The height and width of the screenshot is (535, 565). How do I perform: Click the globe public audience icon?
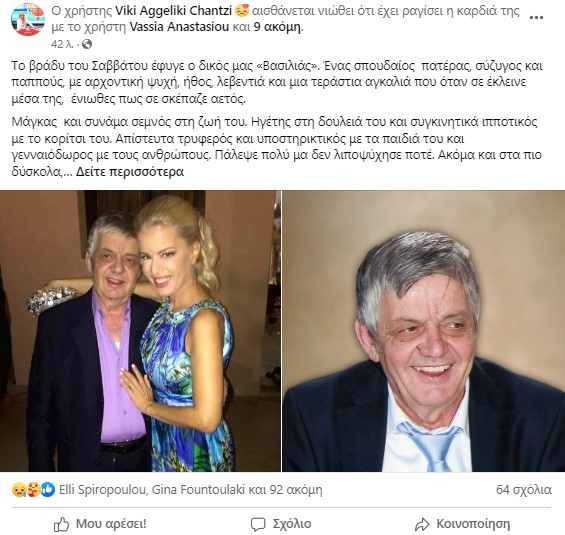pos(87,44)
